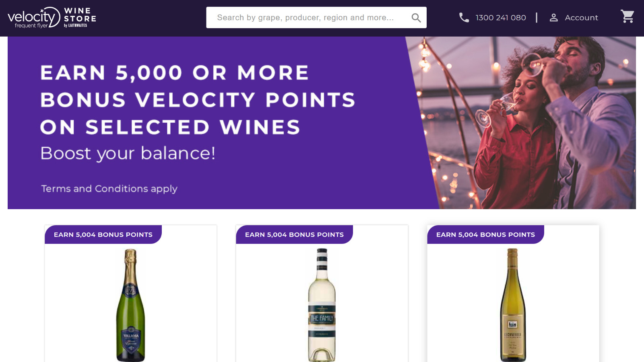
Task: Click the Velocity Frequent Flyer logo
Action: [x=31, y=17]
